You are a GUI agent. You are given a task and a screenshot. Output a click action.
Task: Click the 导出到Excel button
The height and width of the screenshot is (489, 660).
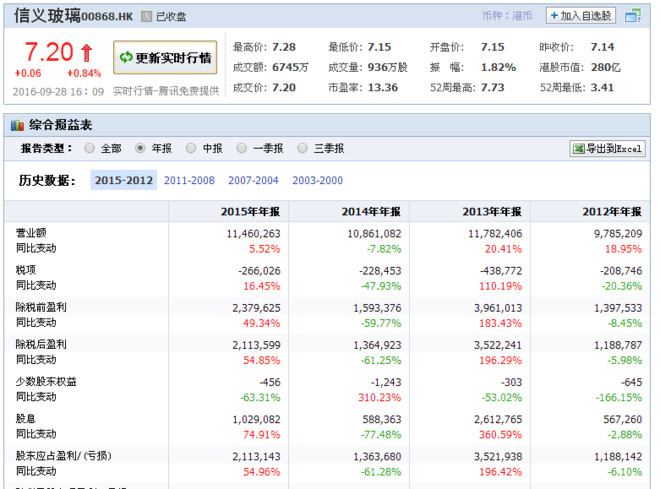(x=607, y=149)
